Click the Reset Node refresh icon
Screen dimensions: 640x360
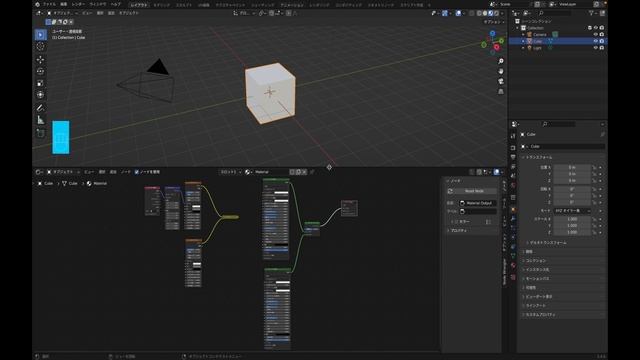[x=450, y=191]
